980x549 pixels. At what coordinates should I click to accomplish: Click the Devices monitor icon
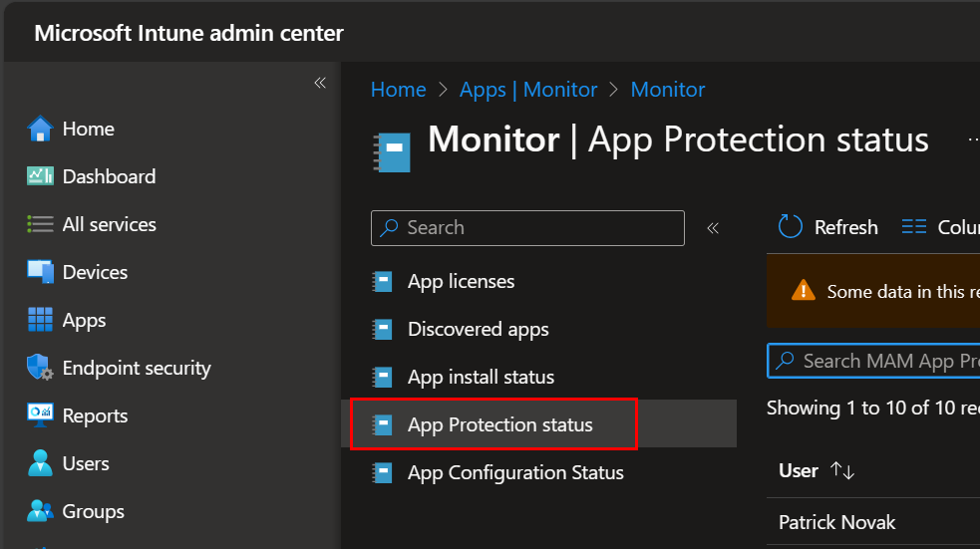click(x=40, y=272)
